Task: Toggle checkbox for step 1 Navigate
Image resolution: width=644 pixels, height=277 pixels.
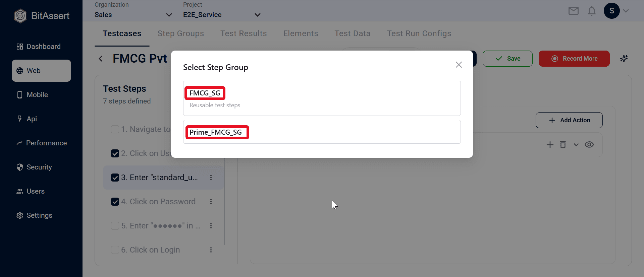Action: point(115,129)
